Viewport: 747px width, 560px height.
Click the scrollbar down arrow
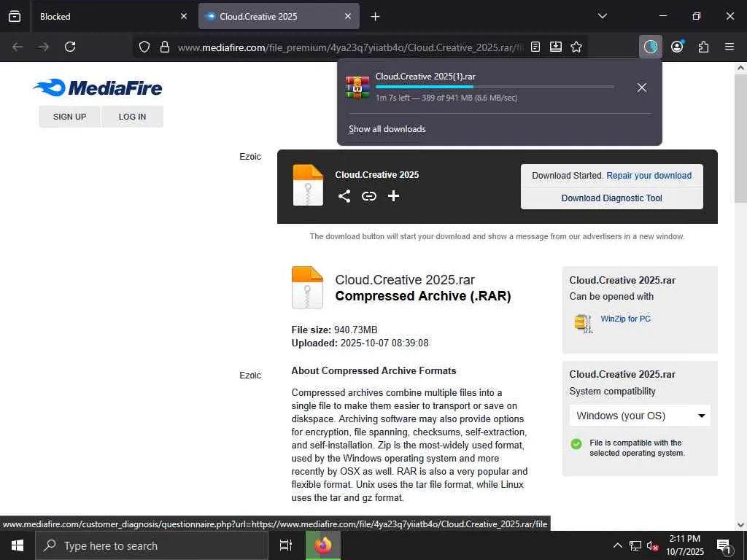[x=741, y=525]
